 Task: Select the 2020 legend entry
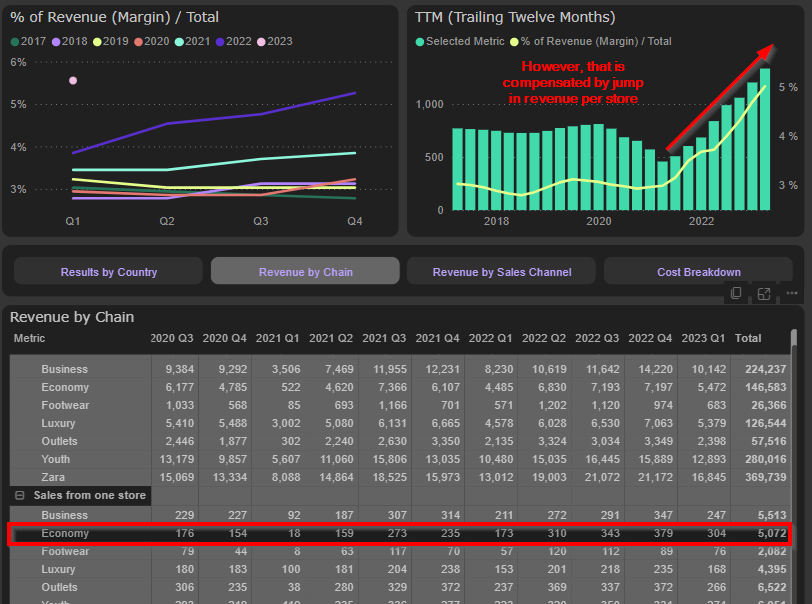138,41
